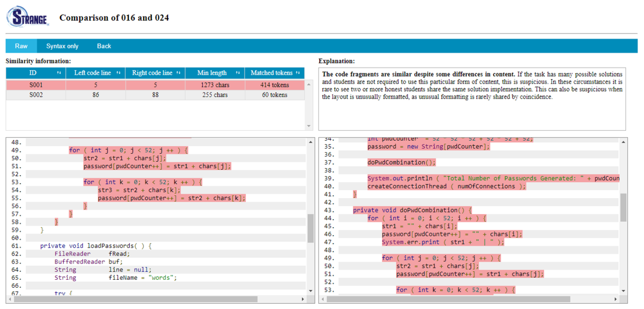644x309 pixels.
Task: Switch to Raw view tab
Action: click(21, 46)
